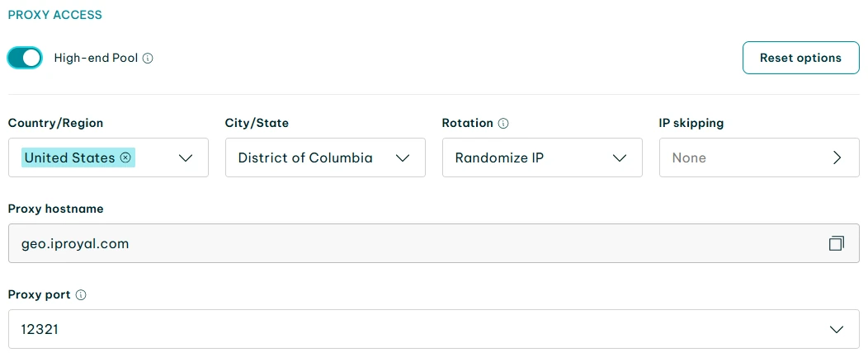The width and height of the screenshot is (868, 362).
Task: Click the Rotation info icon
Action: click(503, 123)
